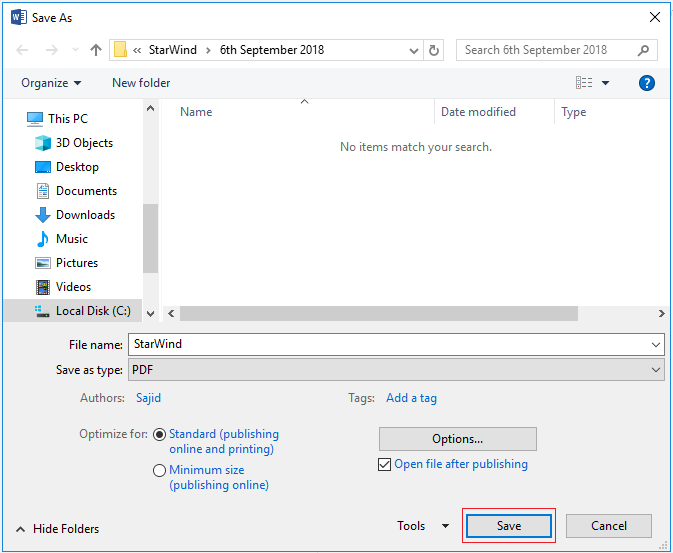Click the search magnifier icon
Viewport: 673px width, 553px height.
pos(643,50)
